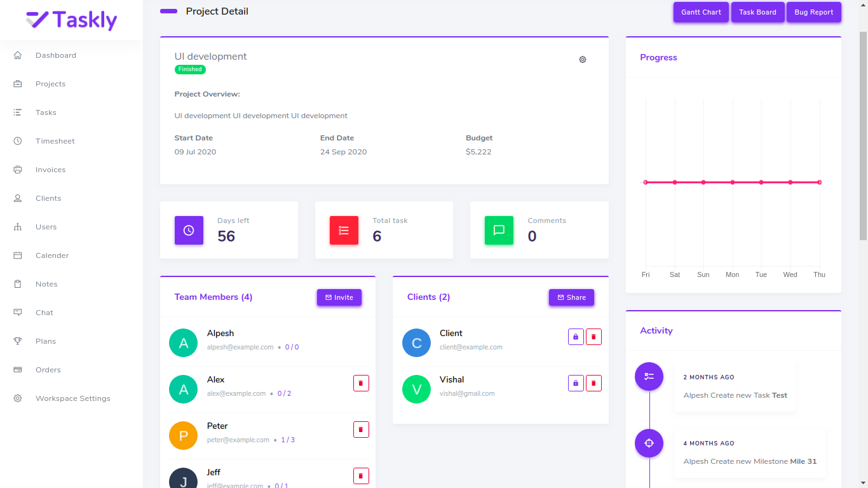Click the red Total task list icon
This screenshot has width=868, height=488.
[x=344, y=230]
